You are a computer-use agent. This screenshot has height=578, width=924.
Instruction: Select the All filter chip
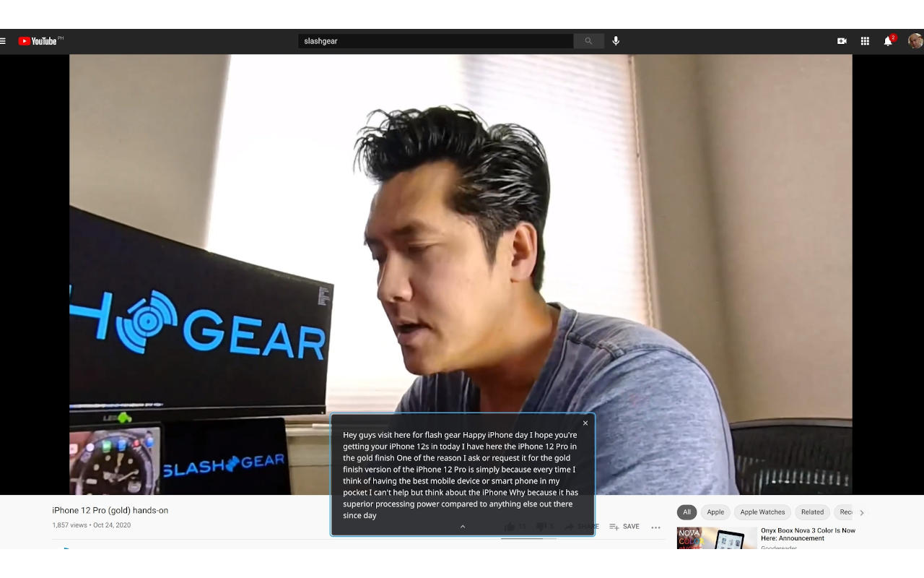[x=687, y=512]
